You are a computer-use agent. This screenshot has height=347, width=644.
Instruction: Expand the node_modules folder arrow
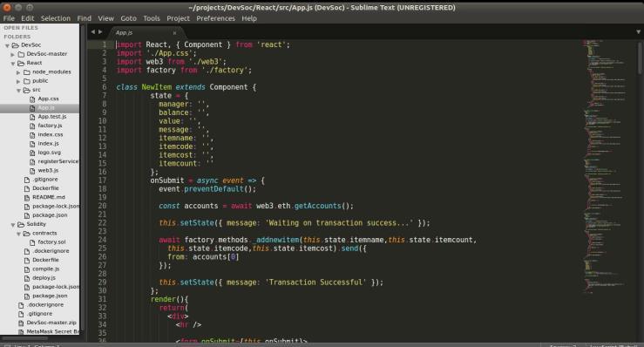[x=18, y=72]
